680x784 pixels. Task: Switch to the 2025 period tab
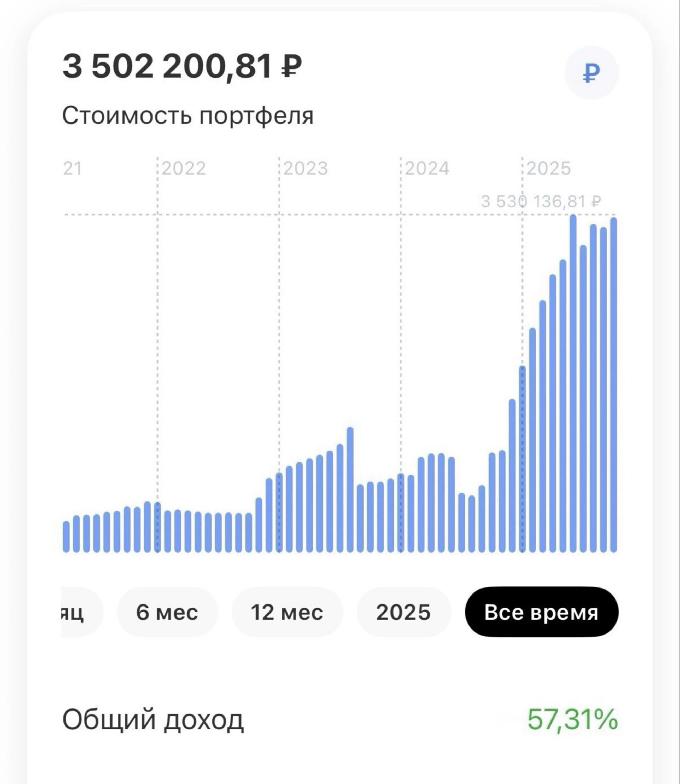tap(404, 612)
